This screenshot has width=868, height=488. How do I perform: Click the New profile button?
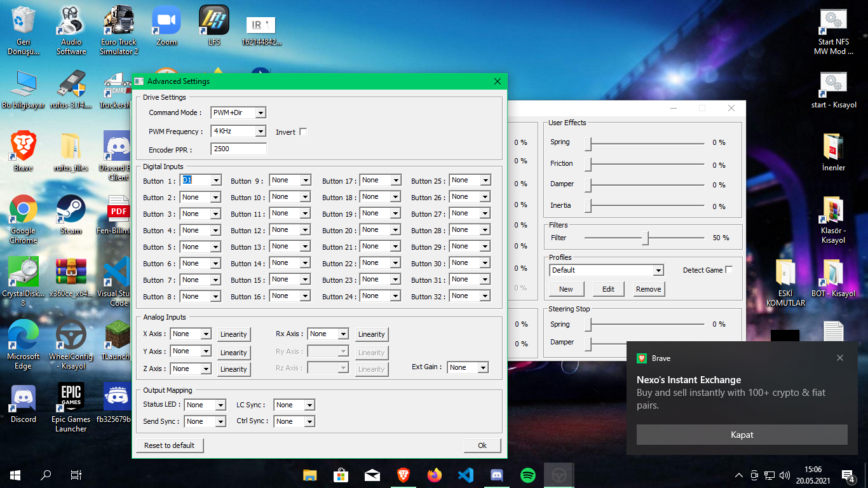(x=566, y=289)
